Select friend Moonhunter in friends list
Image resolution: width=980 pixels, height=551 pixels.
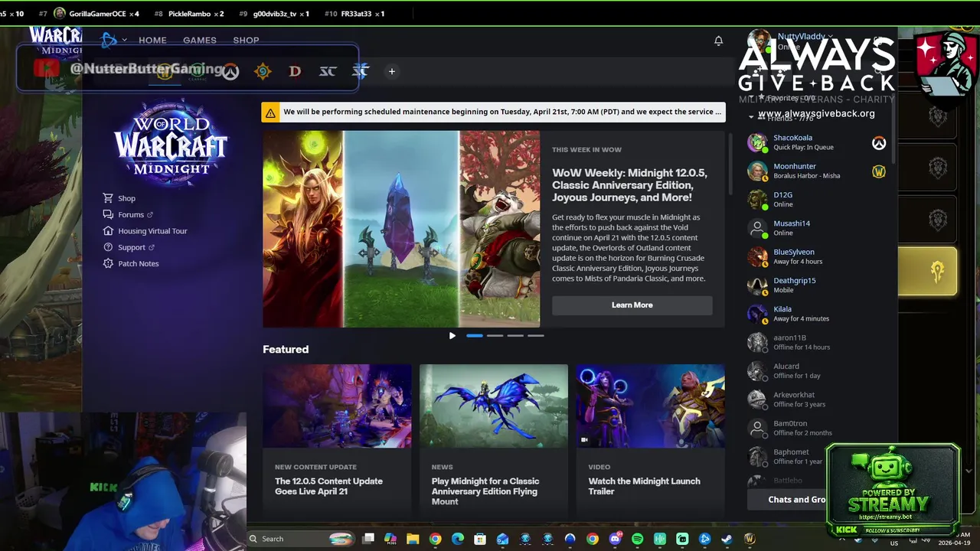click(816, 171)
